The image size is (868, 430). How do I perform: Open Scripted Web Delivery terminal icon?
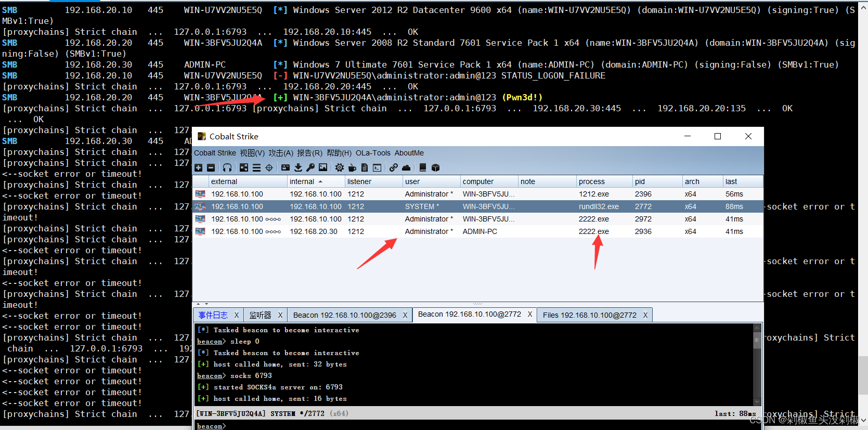click(x=377, y=167)
